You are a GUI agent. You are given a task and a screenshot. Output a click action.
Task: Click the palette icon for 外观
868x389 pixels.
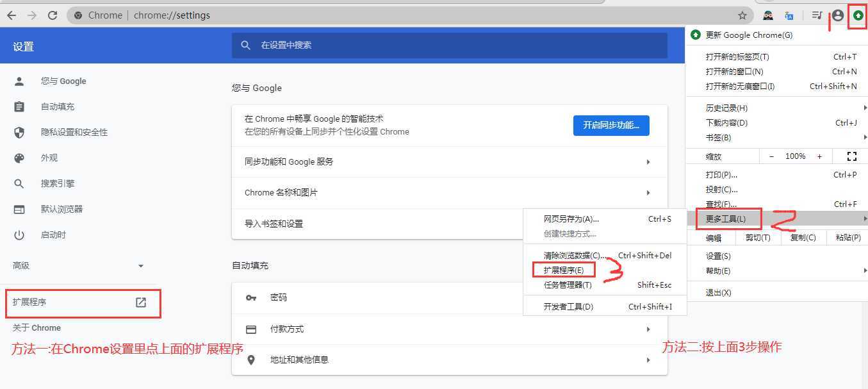pyautogui.click(x=19, y=158)
